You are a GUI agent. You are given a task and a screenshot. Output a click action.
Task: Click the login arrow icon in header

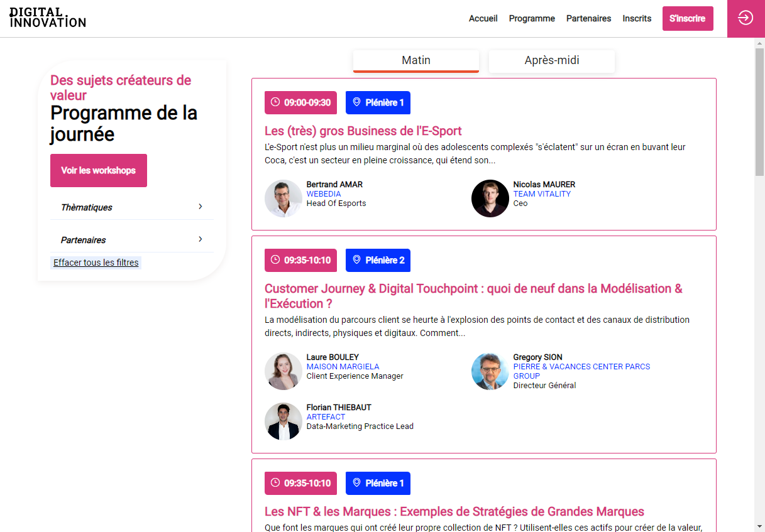click(x=746, y=18)
